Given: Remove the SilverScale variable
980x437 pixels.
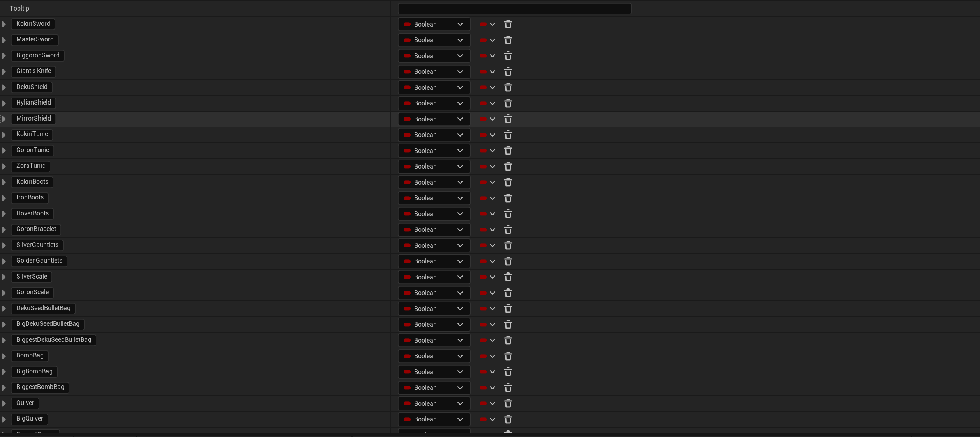Looking at the screenshot, I should (x=508, y=277).
